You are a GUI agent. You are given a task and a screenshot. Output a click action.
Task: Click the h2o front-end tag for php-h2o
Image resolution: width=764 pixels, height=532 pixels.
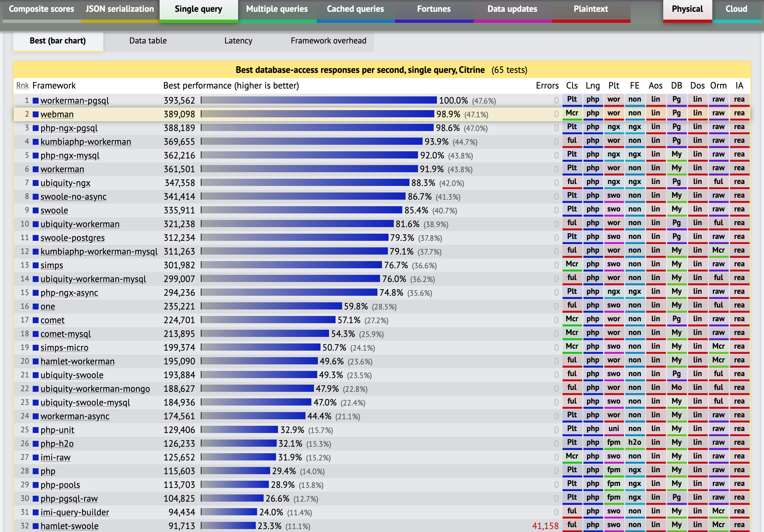coord(634,442)
